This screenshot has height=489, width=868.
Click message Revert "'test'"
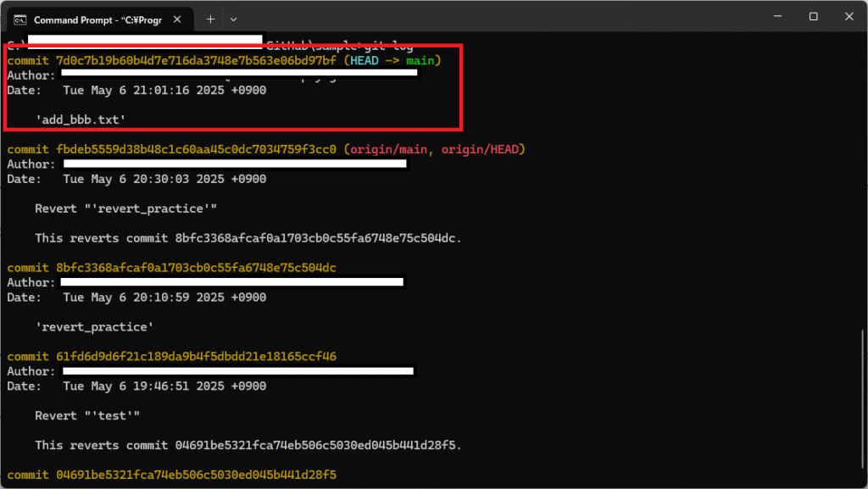(x=87, y=416)
